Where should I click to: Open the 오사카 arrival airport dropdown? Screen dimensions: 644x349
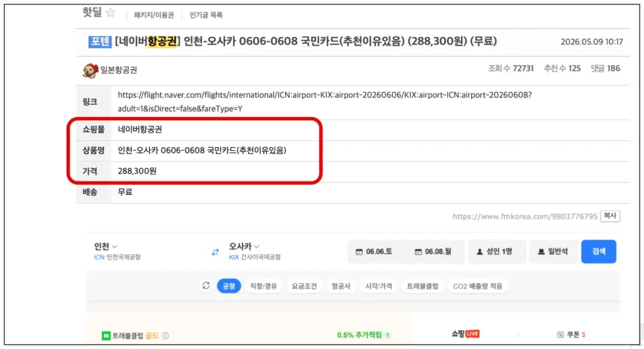244,247
